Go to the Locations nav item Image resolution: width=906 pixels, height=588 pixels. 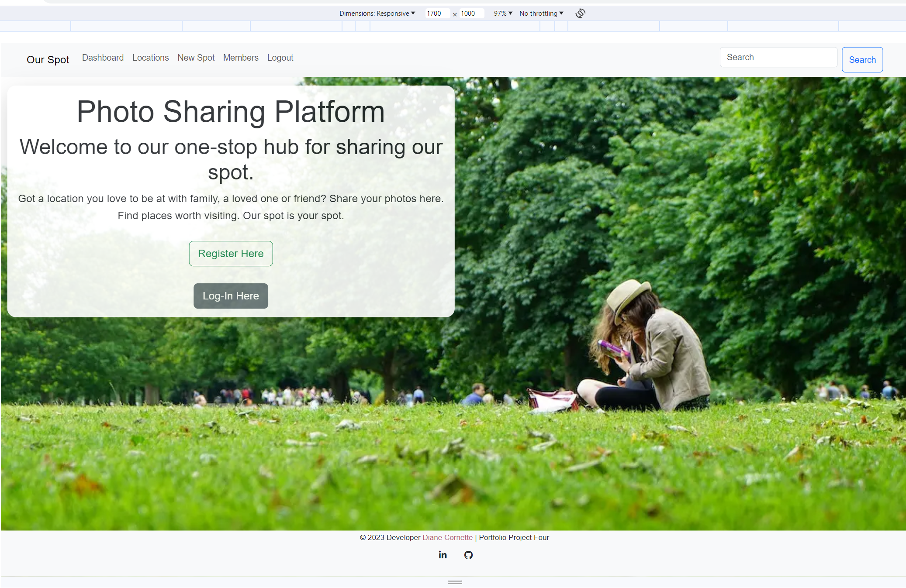[150, 58]
